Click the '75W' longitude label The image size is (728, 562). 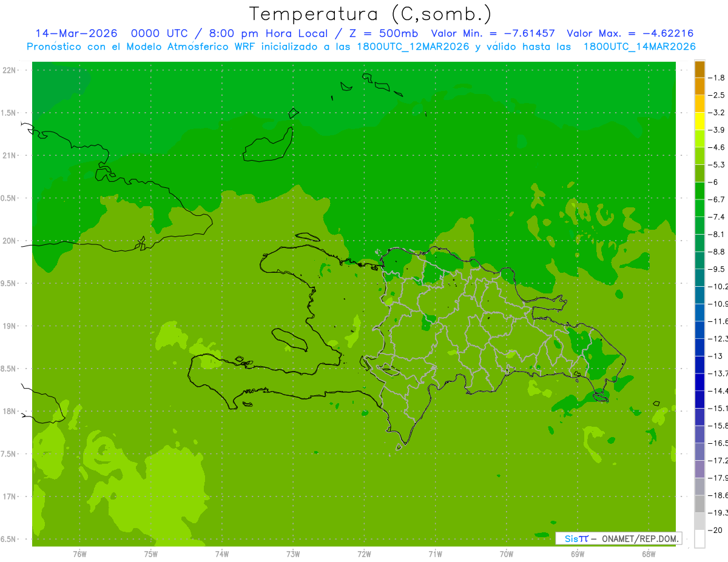point(151,554)
